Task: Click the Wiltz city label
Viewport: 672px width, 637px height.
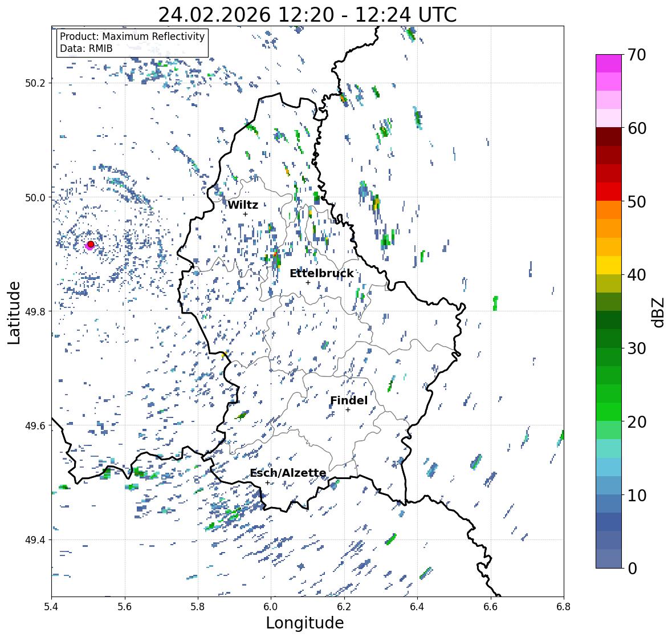Action: (x=243, y=205)
